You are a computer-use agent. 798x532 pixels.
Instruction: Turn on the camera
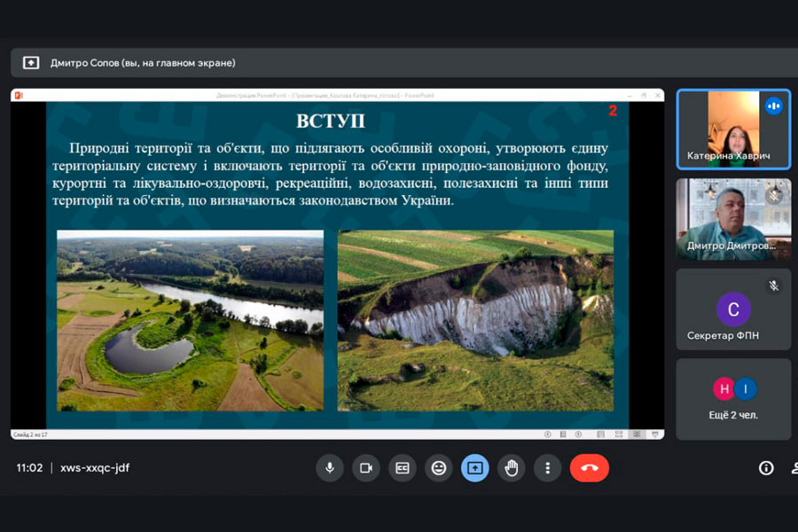366,468
